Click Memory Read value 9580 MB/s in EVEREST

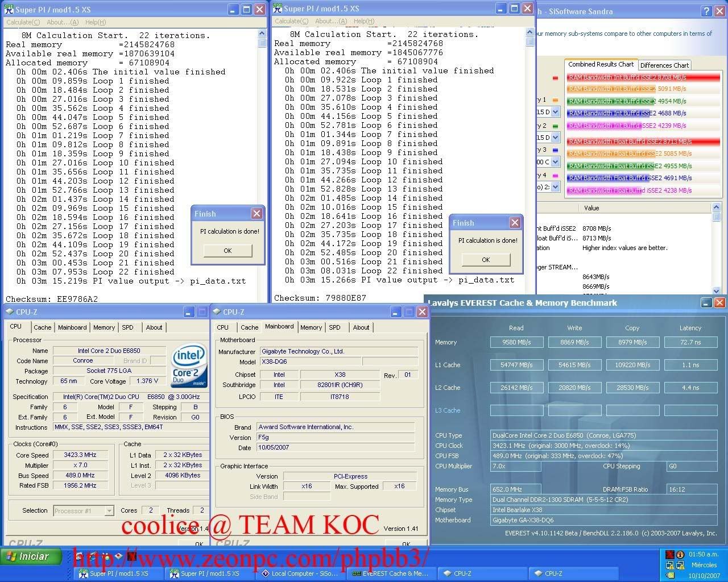[516, 342]
